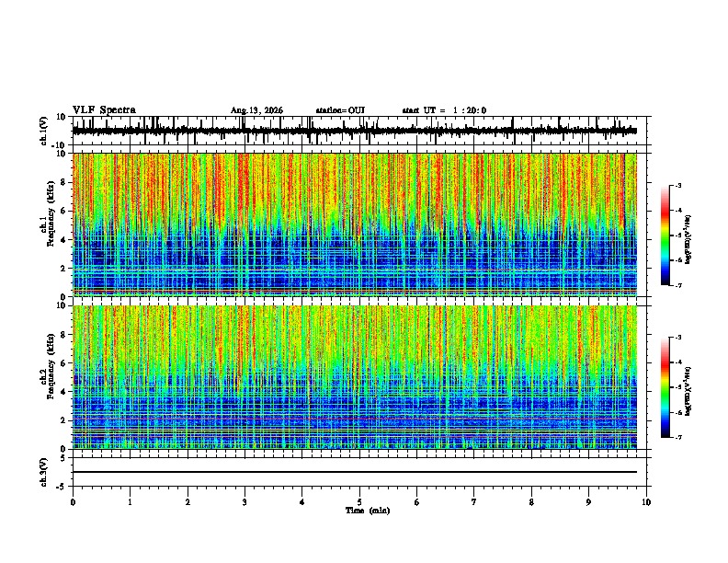Click the ch.2 spectrogram color scale bar
The height and width of the screenshot is (563, 728).
[x=665, y=387]
